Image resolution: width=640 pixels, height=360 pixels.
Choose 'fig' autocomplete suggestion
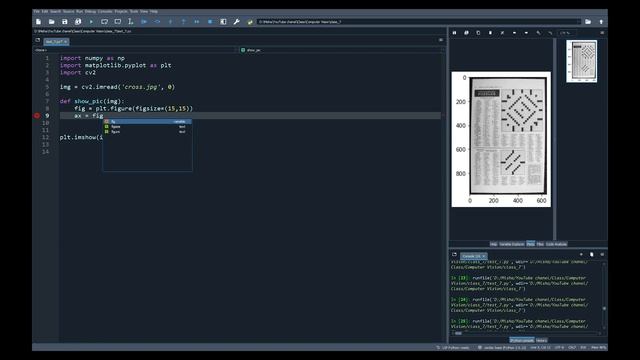click(147, 122)
